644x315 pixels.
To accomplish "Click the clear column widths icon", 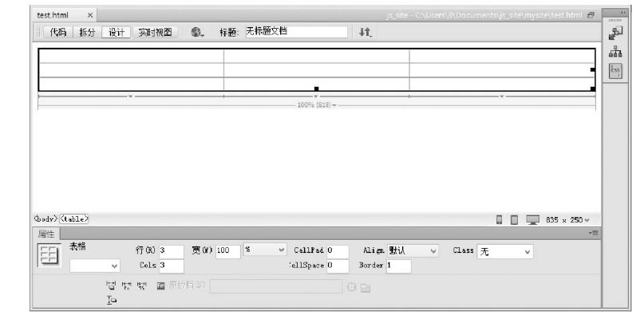I will pos(111,285).
